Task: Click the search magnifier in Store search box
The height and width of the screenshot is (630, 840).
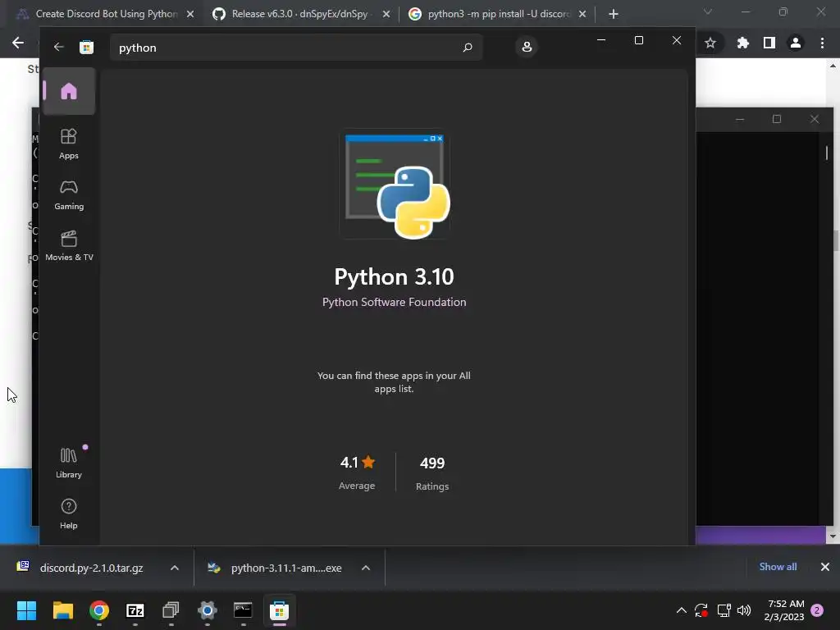Action: (x=467, y=47)
